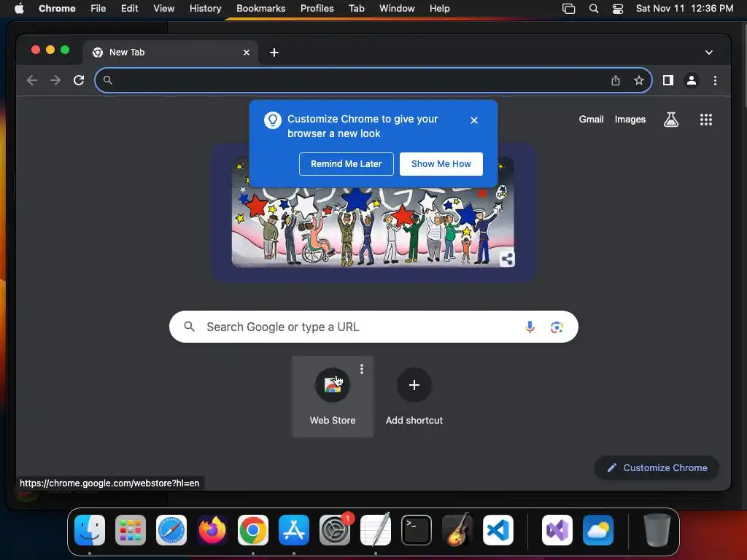Search by image with Google Lens icon
The width and height of the screenshot is (747, 560).
pos(557,327)
